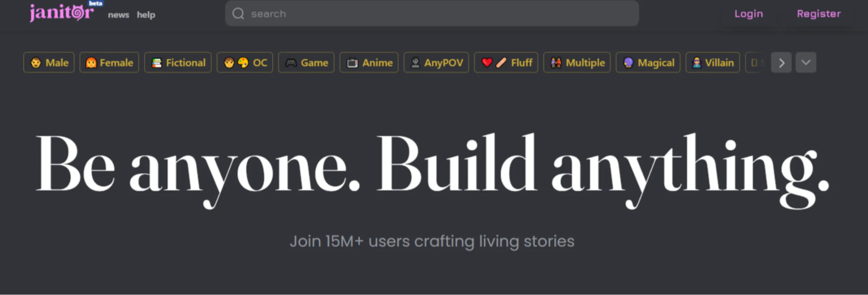868x295 pixels.
Task: Click the janitor logo
Action: click(62, 13)
